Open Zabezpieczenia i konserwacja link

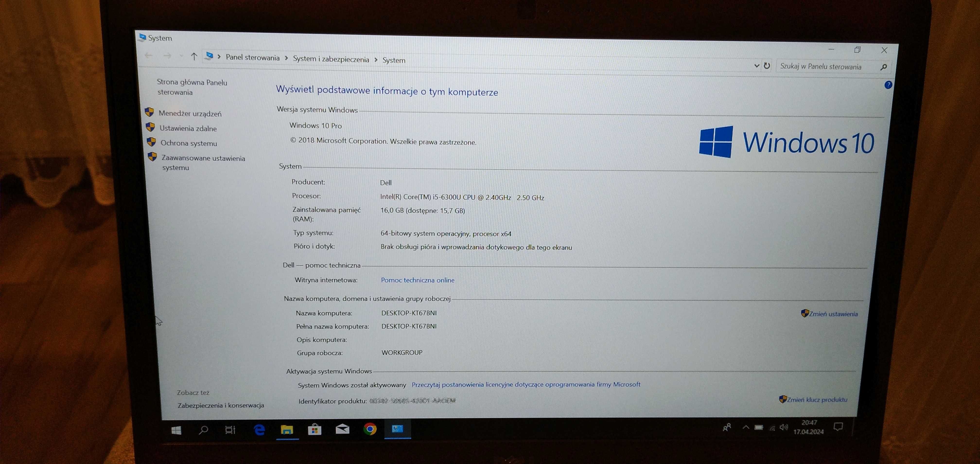tap(221, 405)
